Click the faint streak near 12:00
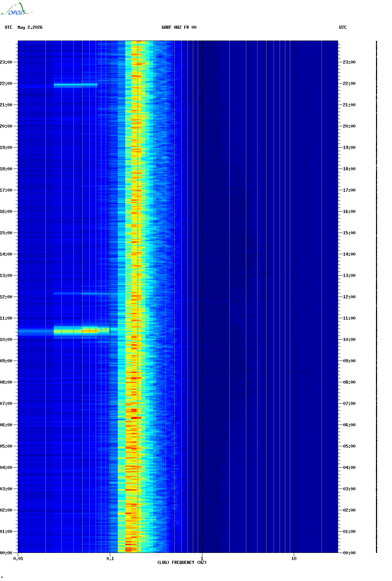 (x=81, y=294)
